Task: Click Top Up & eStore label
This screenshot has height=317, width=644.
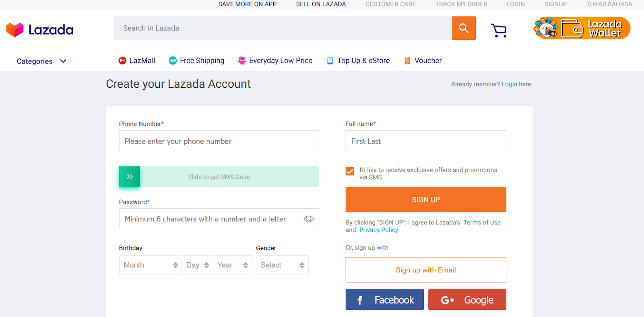Action: pos(363,61)
